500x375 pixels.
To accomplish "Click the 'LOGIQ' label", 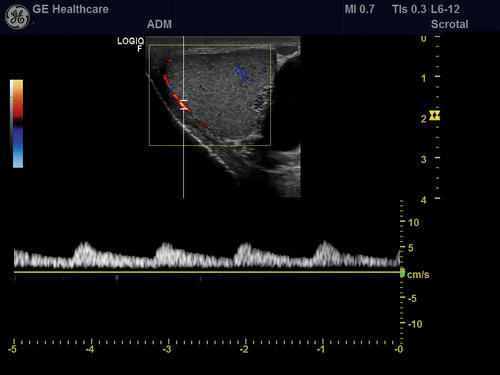I will click(x=131, y=41).
